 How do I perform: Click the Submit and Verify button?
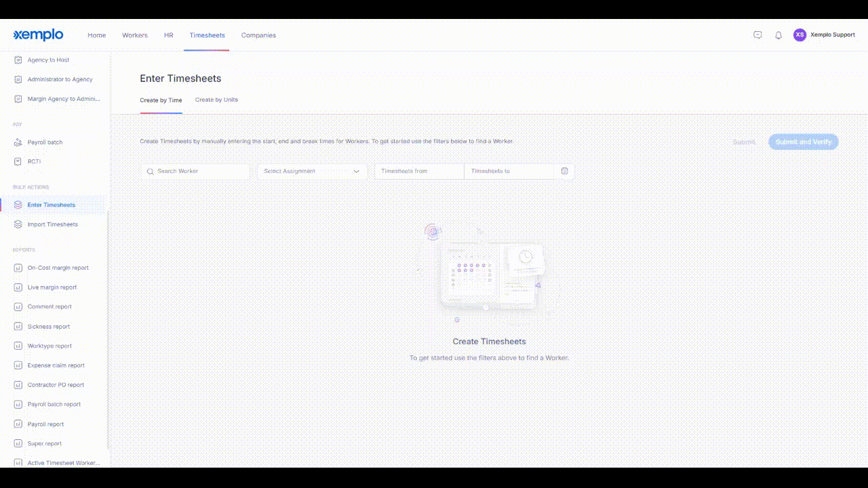[803, 142]
